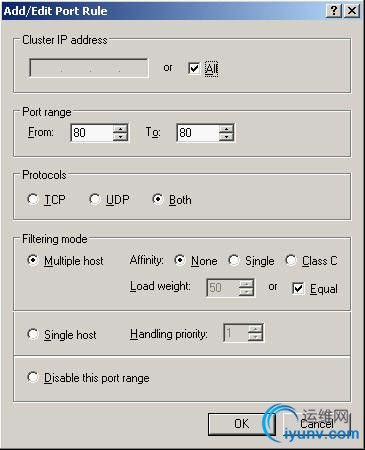
Task: Click the OK button
Action: coord(241,424)
